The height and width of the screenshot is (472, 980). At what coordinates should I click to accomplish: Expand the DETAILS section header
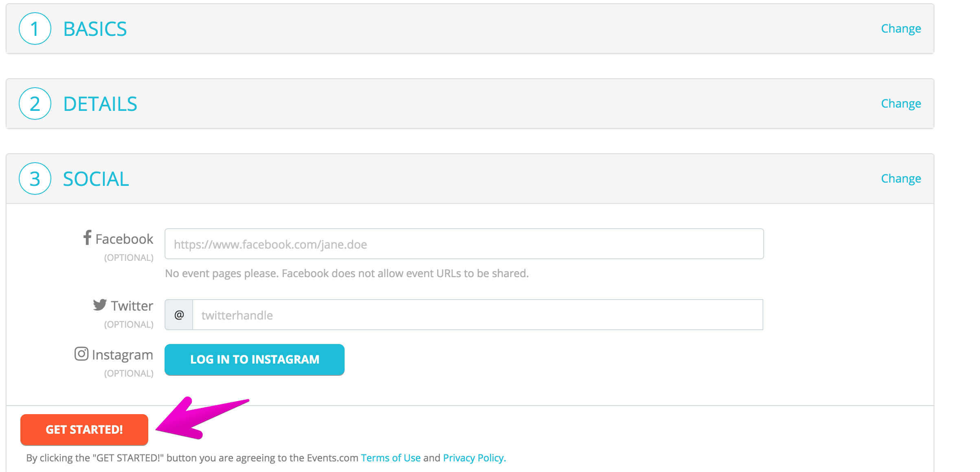point(470,104)
